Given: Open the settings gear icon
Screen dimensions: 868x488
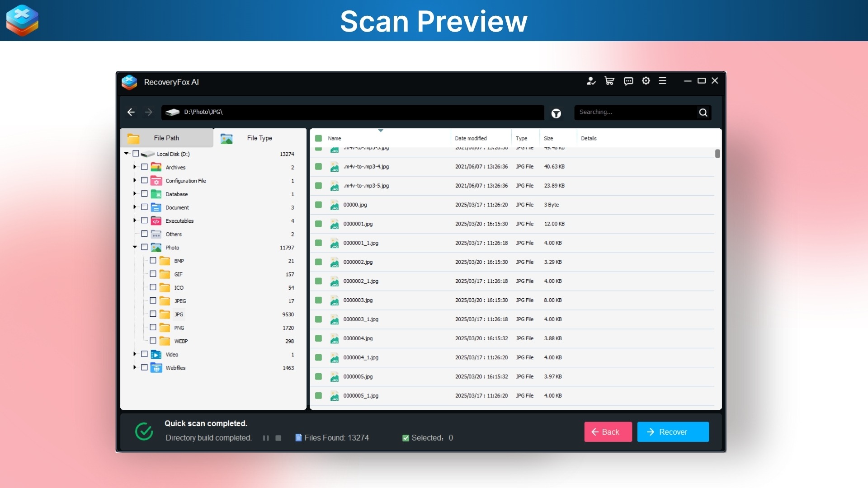Looking at the screenshot, I should [x=646, y=81].
